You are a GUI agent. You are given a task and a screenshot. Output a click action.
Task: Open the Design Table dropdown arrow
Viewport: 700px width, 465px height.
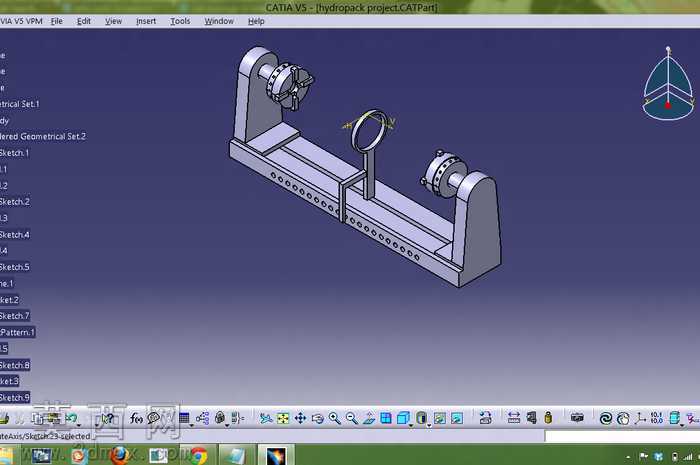(x=192, y=425)
